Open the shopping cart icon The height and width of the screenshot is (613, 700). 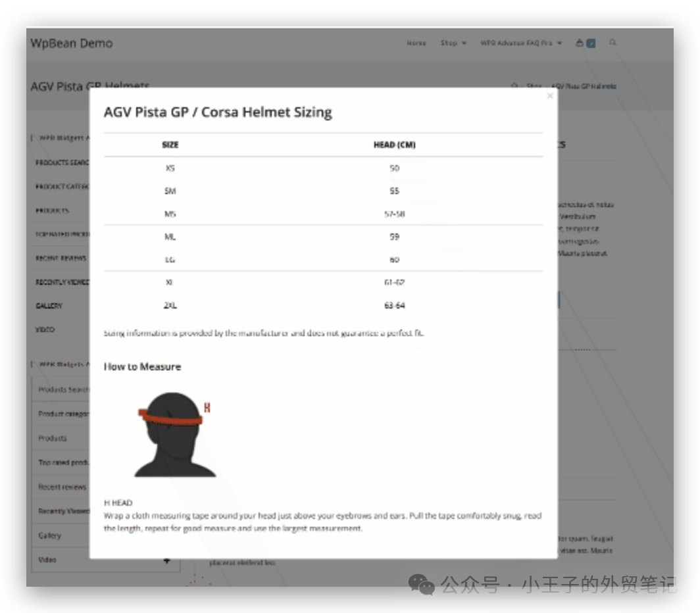click(580, 43)
